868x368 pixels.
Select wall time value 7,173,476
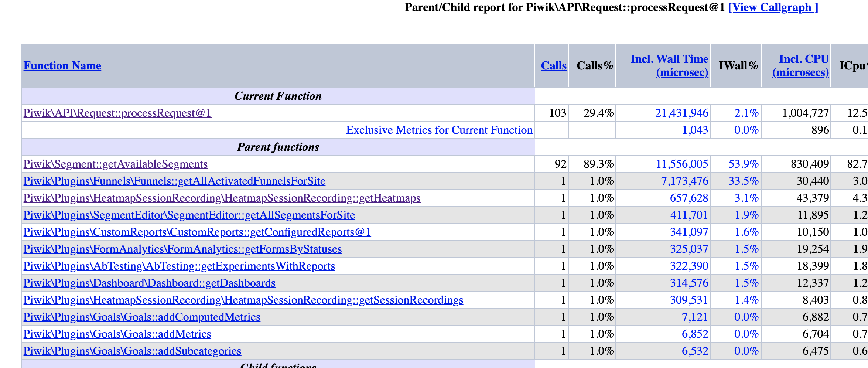pyautogui.click(x=685, y=181)
